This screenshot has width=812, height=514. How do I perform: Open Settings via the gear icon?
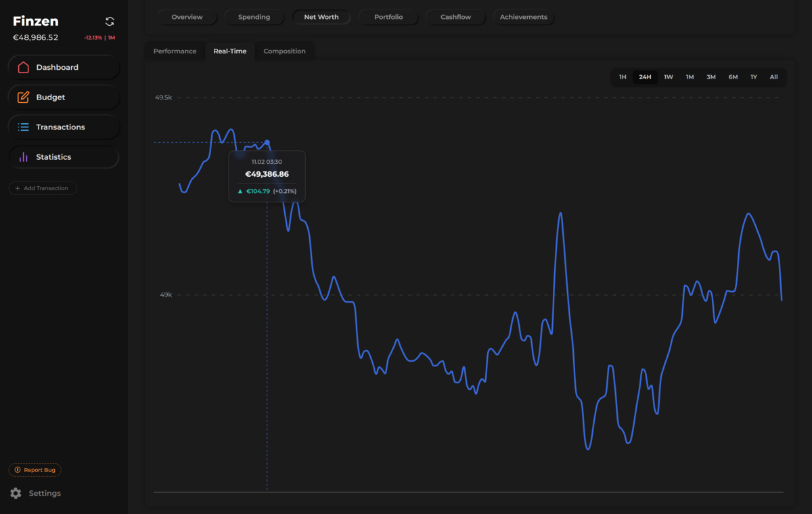tap(14, 493)
